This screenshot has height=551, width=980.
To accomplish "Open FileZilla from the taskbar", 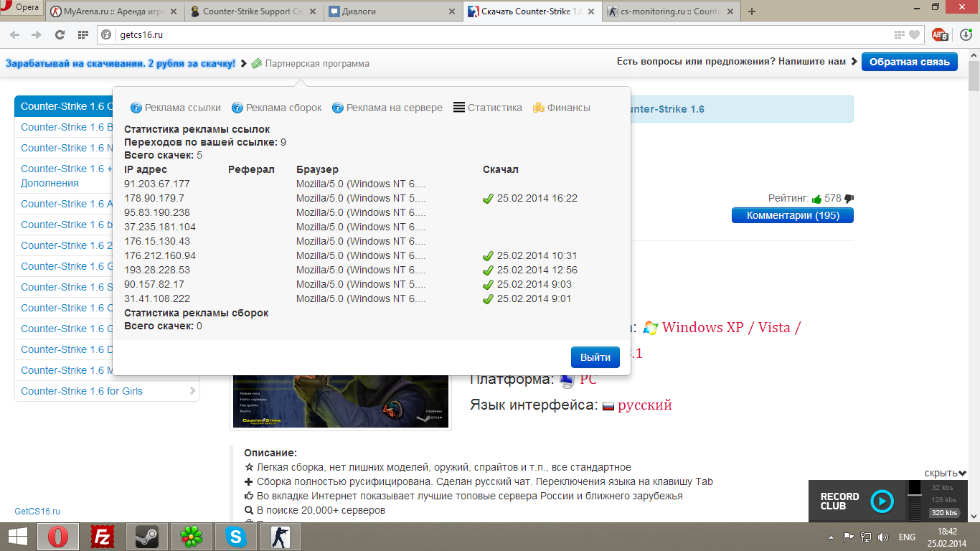I will 103,537.
